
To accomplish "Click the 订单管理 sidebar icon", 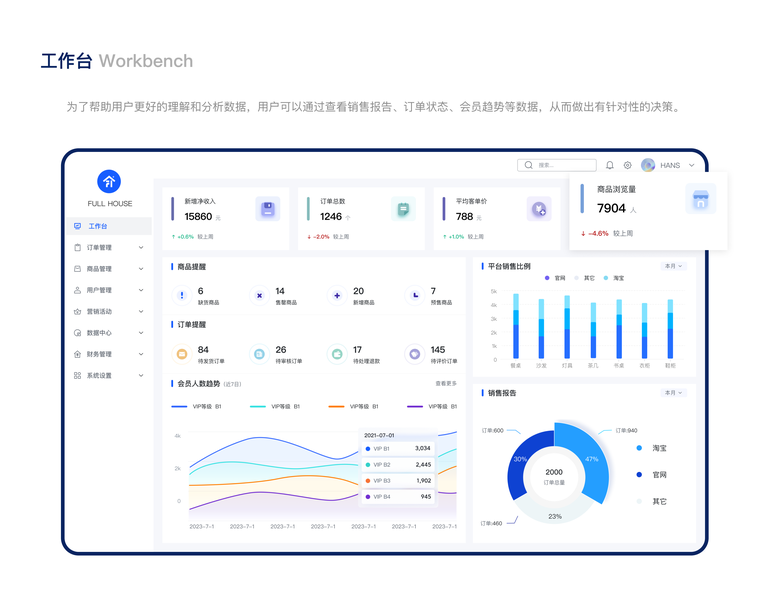I will [x=77, y=247].
